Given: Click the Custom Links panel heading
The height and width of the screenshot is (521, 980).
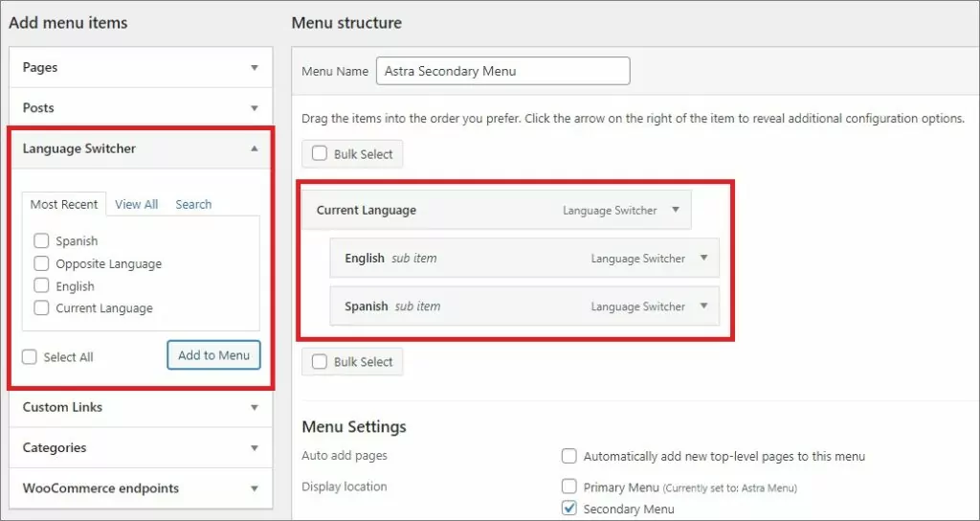Looking at the screenshot, I should pos(62,407).
